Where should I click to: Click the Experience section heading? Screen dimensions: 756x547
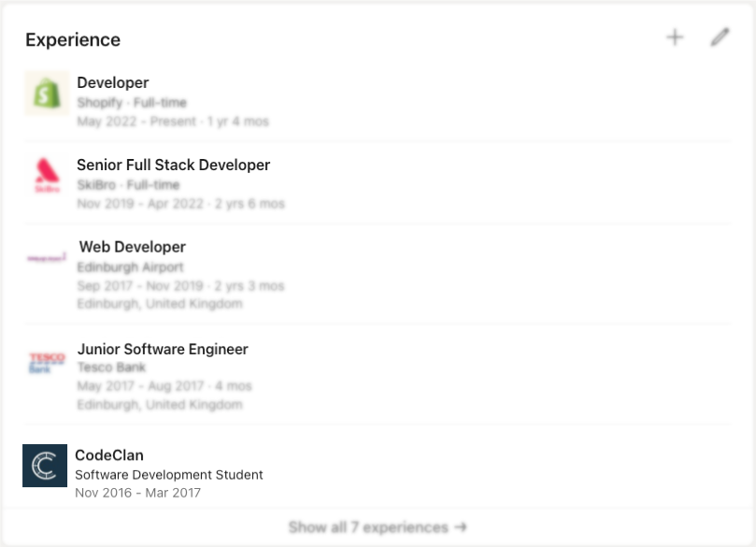click(x=73, y=40)
